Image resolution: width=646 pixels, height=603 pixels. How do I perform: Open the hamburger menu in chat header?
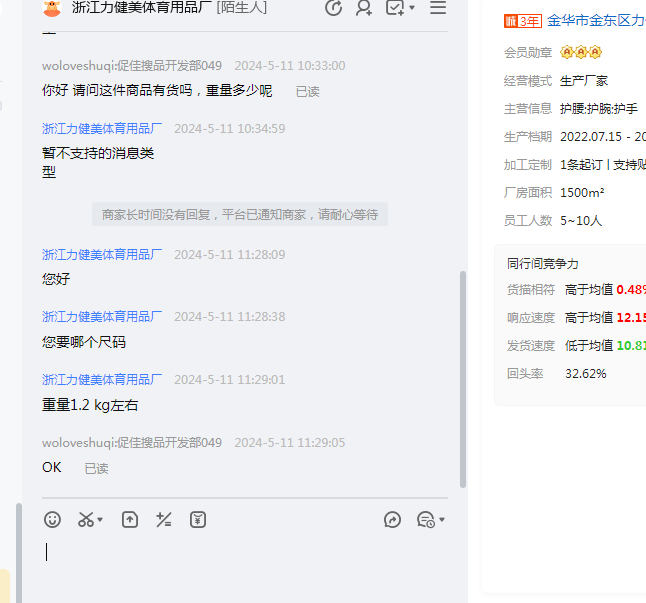438,8
